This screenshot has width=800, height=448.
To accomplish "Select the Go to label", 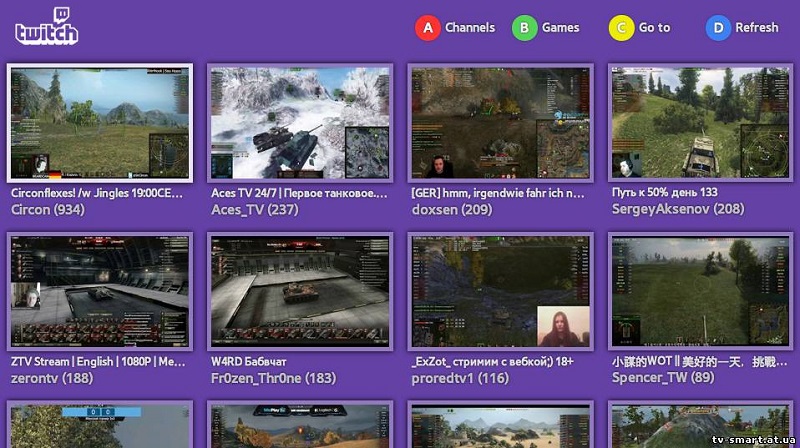I will coord(655,28).
